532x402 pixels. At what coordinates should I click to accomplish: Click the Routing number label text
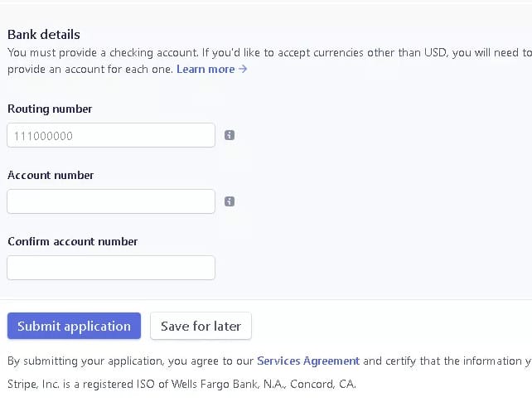tap(50, 109)
